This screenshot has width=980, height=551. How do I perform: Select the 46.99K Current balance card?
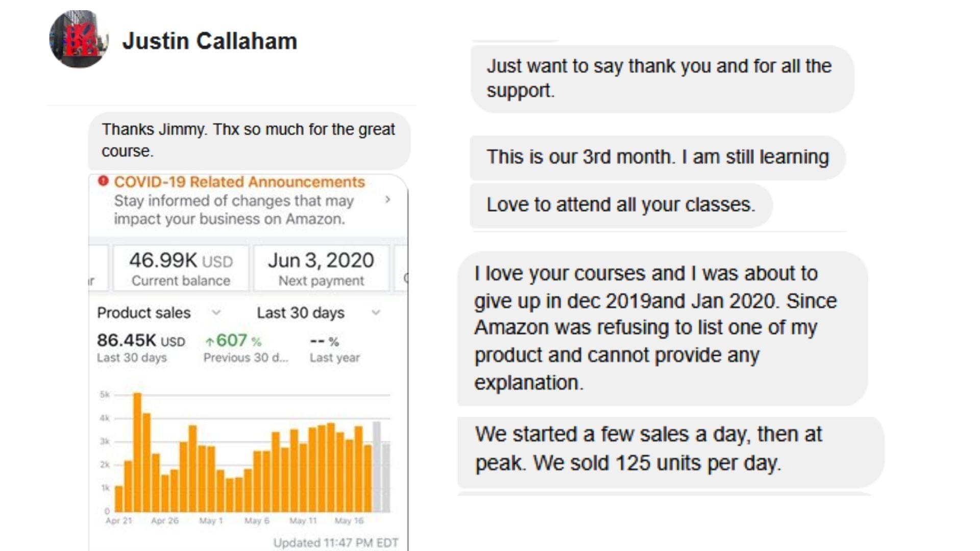[181, 268]
